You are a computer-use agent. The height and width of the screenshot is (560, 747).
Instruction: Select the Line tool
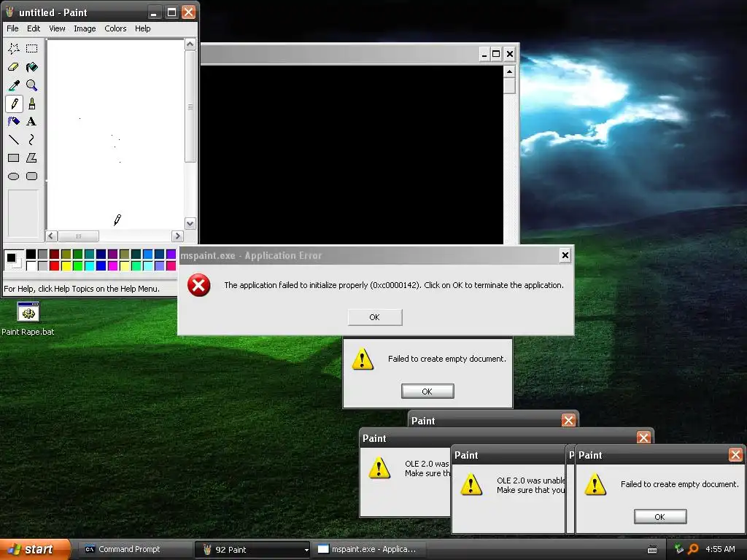(13, 139)
